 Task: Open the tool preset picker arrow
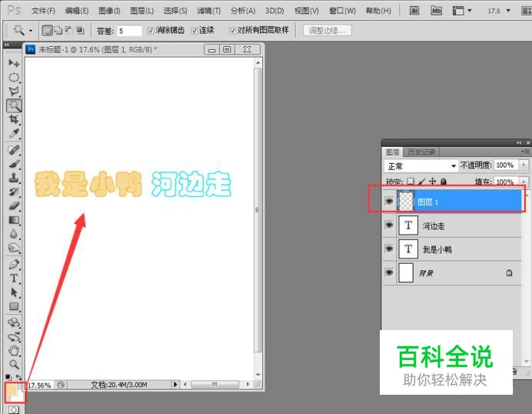[31, 31]
